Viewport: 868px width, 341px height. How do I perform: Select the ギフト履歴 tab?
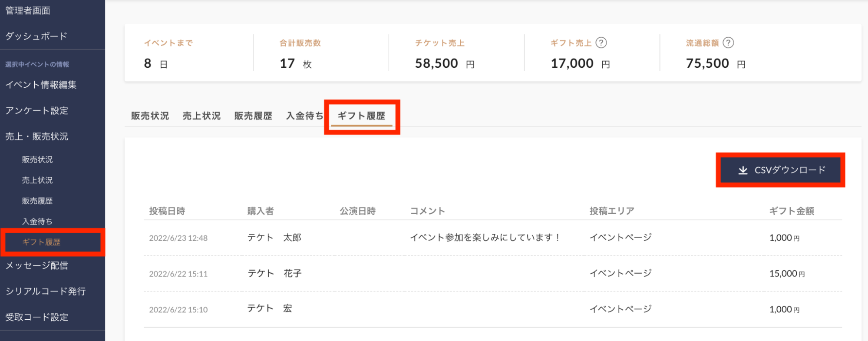361,116
